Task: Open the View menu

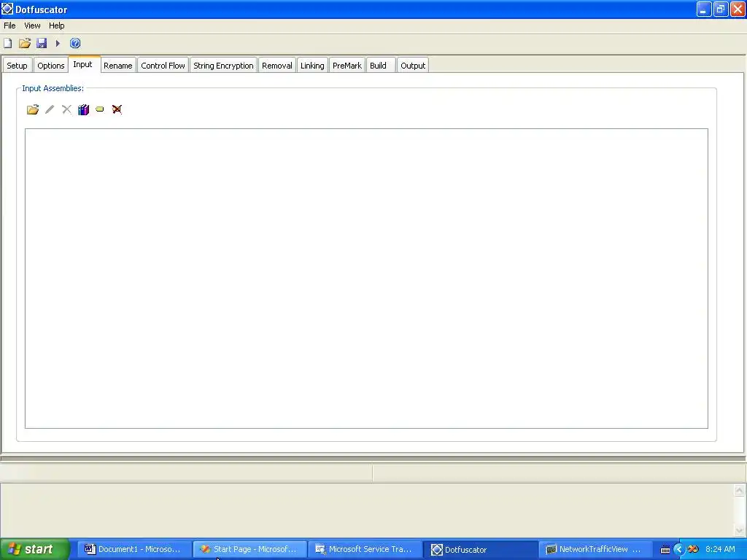Action: click(32, 26)
